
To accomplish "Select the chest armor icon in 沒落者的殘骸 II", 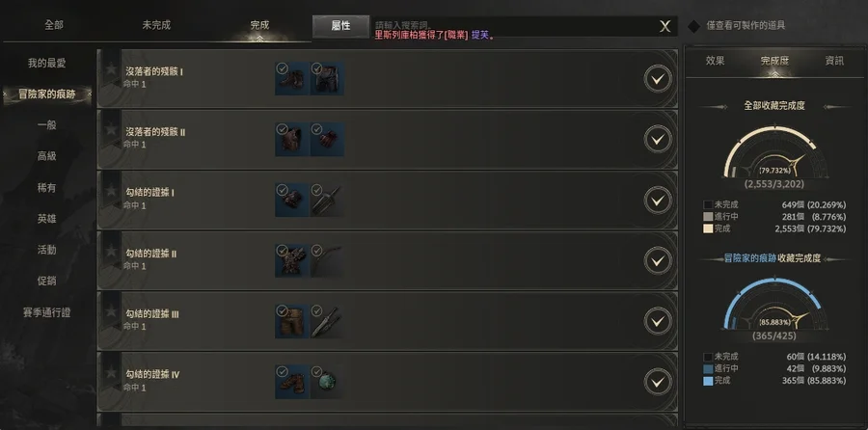I will pyautogui.click(x=291, y=140).
